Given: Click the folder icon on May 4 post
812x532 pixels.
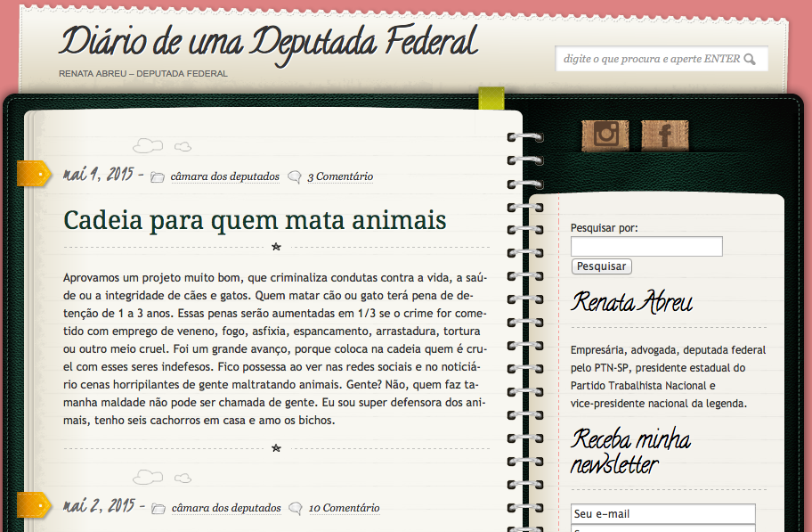Looking at the screenshot, I should coord(158,177).
